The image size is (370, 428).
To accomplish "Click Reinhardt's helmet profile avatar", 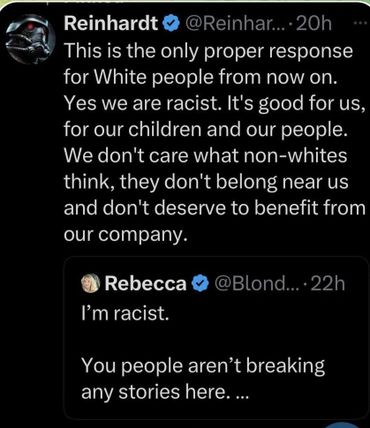I will click(30, 39).
